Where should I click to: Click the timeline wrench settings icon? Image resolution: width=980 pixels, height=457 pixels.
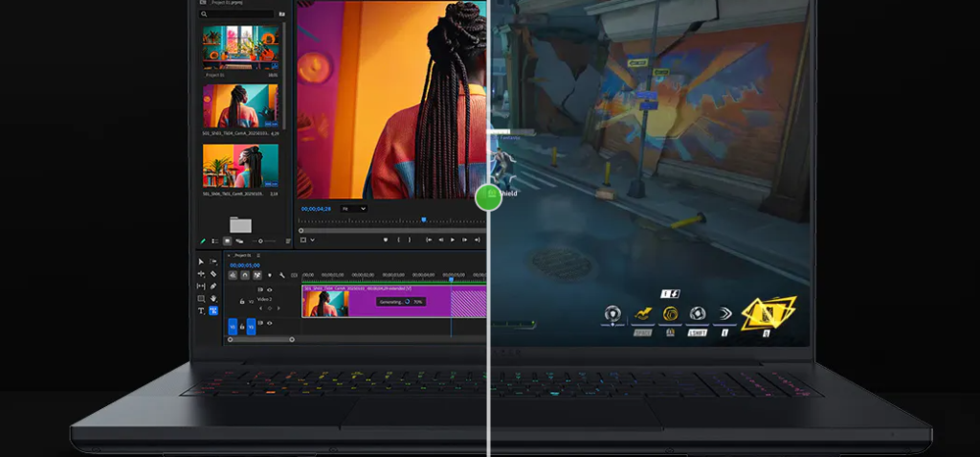281,276
